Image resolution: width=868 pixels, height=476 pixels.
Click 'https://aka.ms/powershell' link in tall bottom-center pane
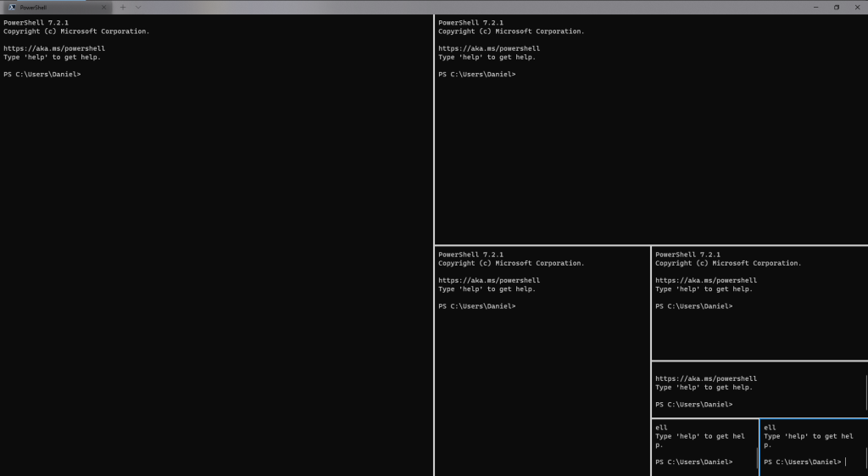[489, 280]
